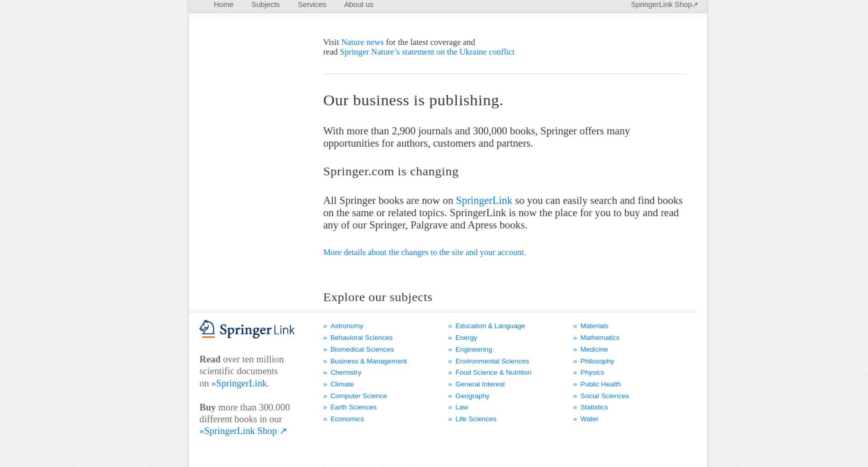Open the Water subject

pyautogui.click(x=589, y=419)
